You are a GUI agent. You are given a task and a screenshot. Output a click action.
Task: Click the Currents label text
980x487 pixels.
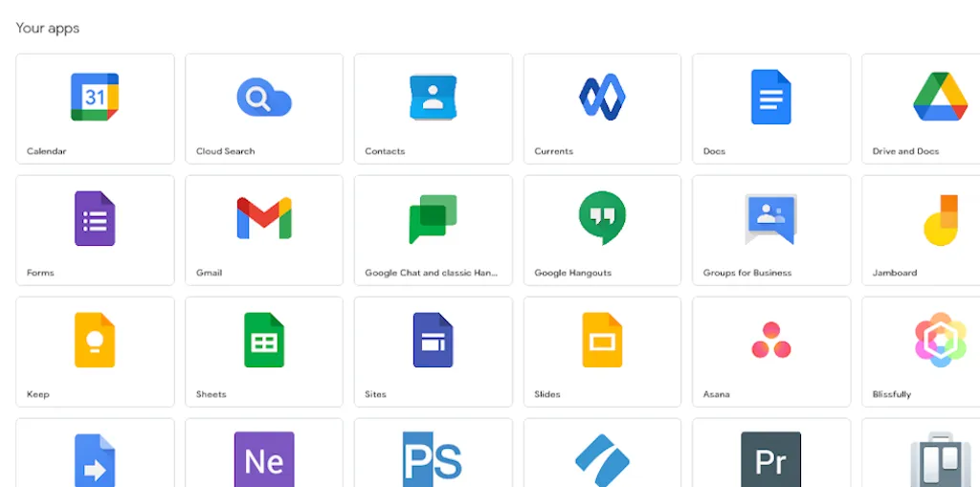[553, 150]
